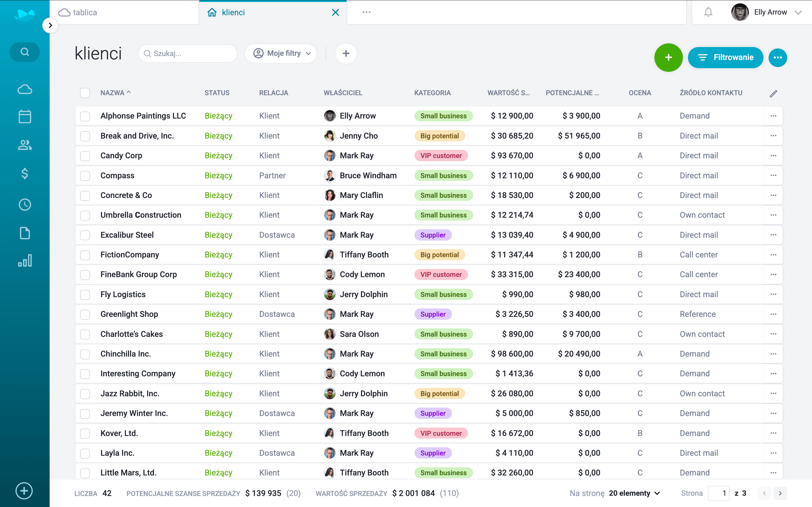Open the Moje filtry dropdown

click(x=281, y=53)
